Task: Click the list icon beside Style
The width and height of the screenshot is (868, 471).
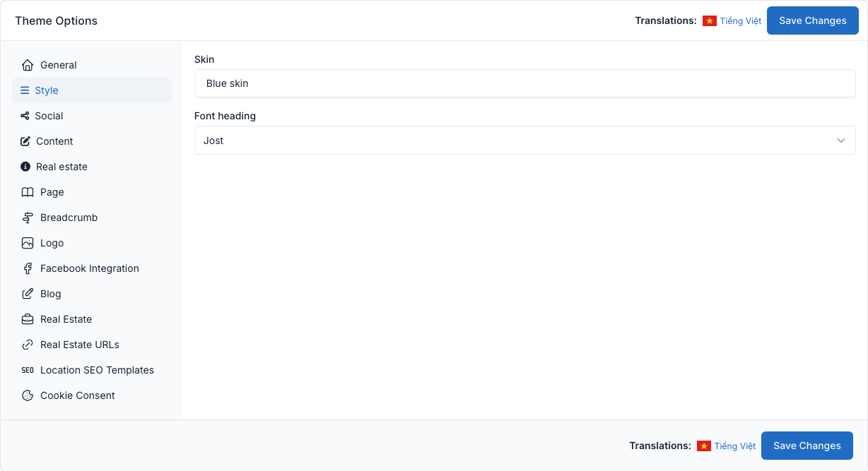Action: [x=25, y=90]
